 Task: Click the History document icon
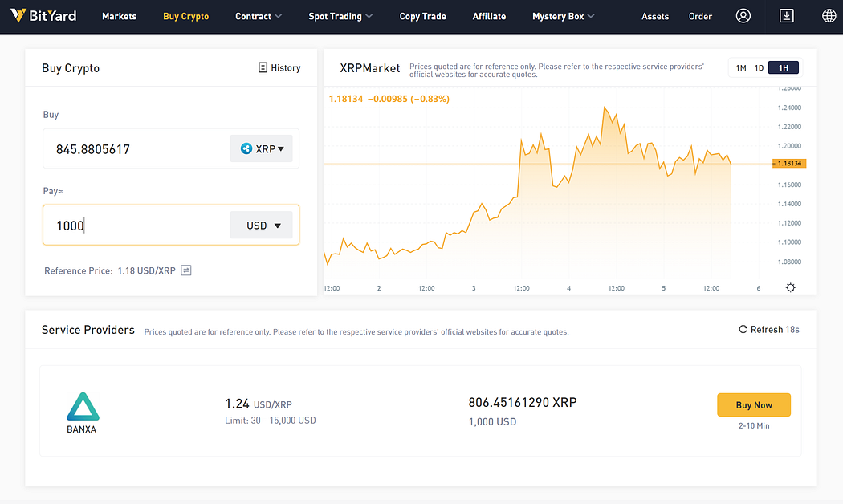[x=263, y=68]
